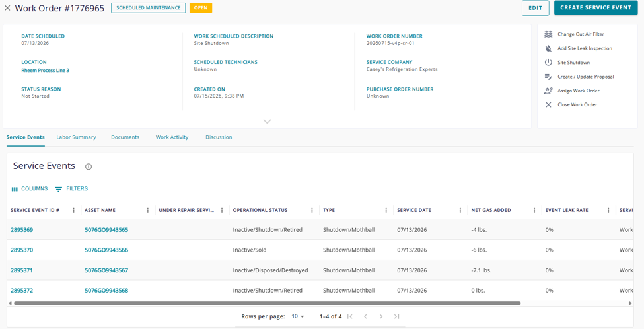
Task: Click the EDIT button
Action: pos(535,8)
